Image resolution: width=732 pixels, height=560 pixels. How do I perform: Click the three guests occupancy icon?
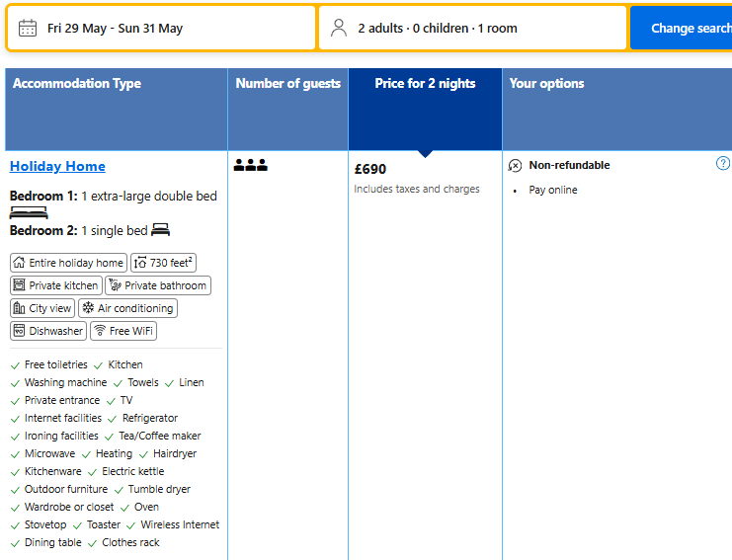point(250,165)
